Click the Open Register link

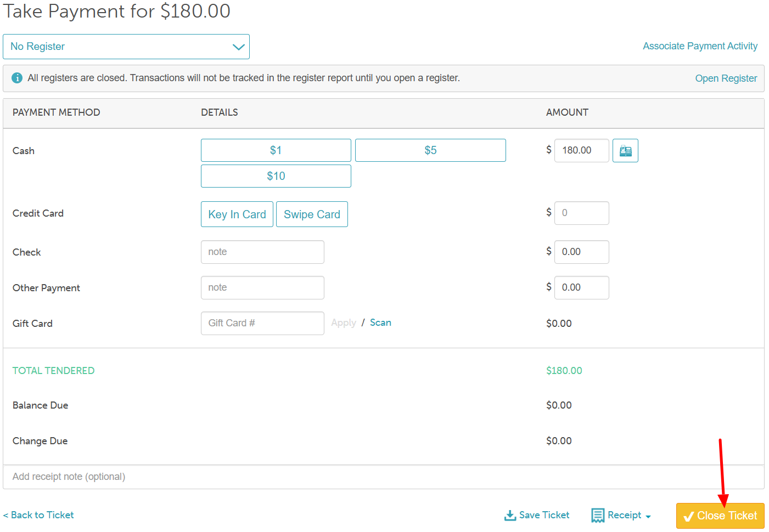pyautogui.click(x=726, y=78)
